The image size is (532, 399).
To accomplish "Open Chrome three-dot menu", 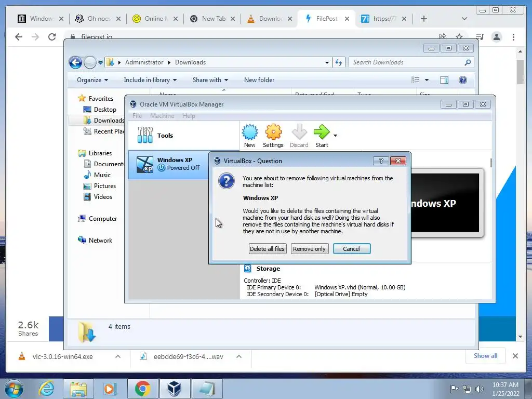I will (514, 37).
